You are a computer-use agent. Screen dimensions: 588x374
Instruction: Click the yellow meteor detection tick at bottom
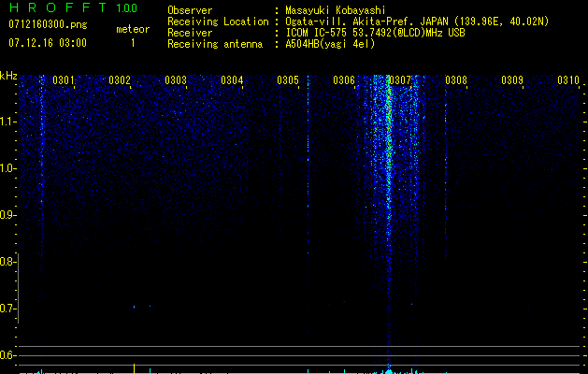134,368
